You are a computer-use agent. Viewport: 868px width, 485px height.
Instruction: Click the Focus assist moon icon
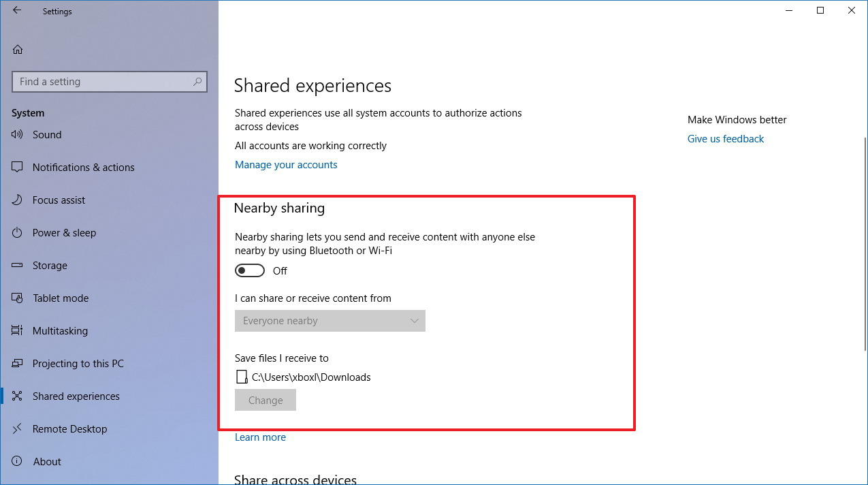coord(18,200)
